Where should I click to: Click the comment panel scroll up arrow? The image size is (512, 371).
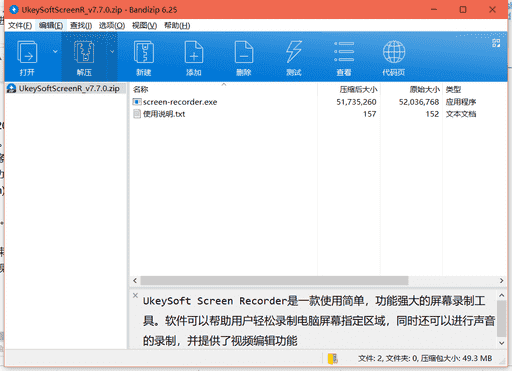[x=501, y=295]
